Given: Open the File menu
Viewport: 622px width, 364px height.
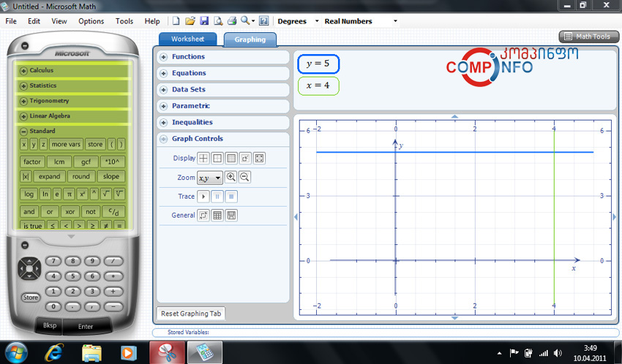Looking at the screenshot, I should tap(11, 21).
